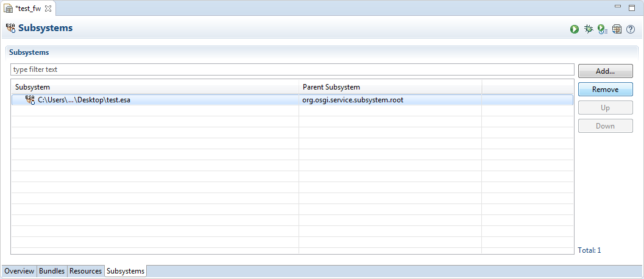Image resolution: width=644 pixels, height=279 pixels.
Task: Switch to the Overview tab
Action: [19, 271]
